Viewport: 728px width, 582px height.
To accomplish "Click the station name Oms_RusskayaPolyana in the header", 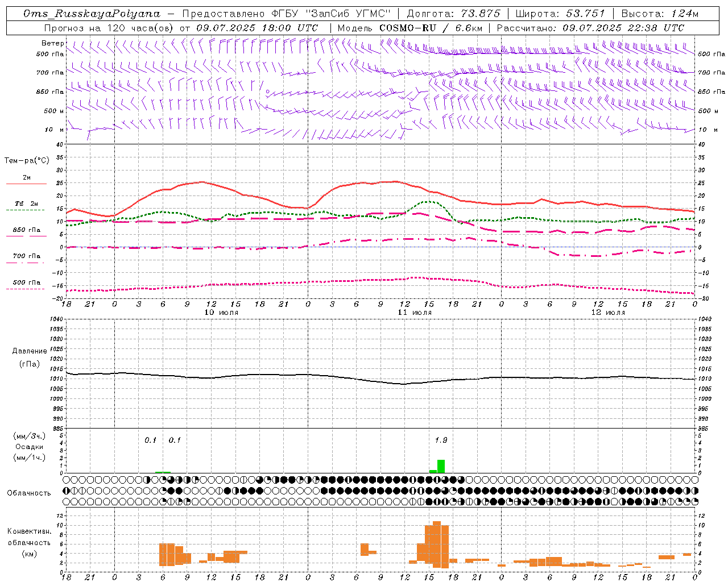I will click(x=92, y=14).
